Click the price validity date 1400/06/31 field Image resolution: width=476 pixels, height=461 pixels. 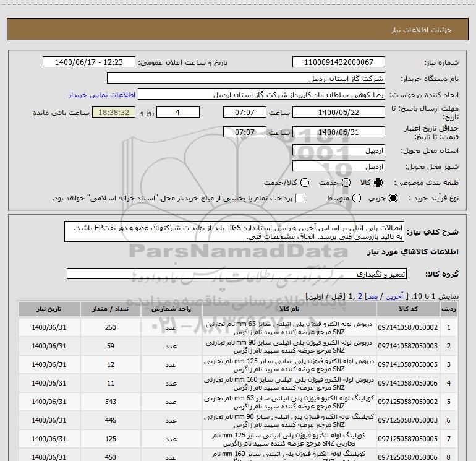click(339, 132)
